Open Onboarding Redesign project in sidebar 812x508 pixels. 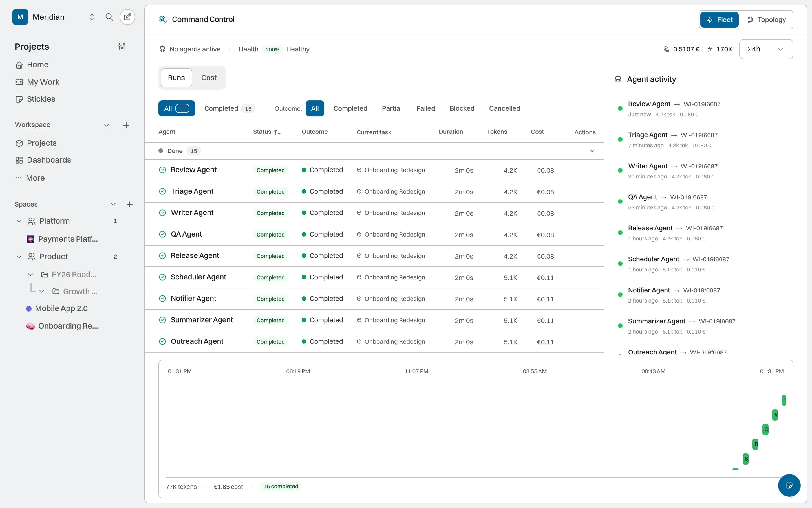[62, 326]
